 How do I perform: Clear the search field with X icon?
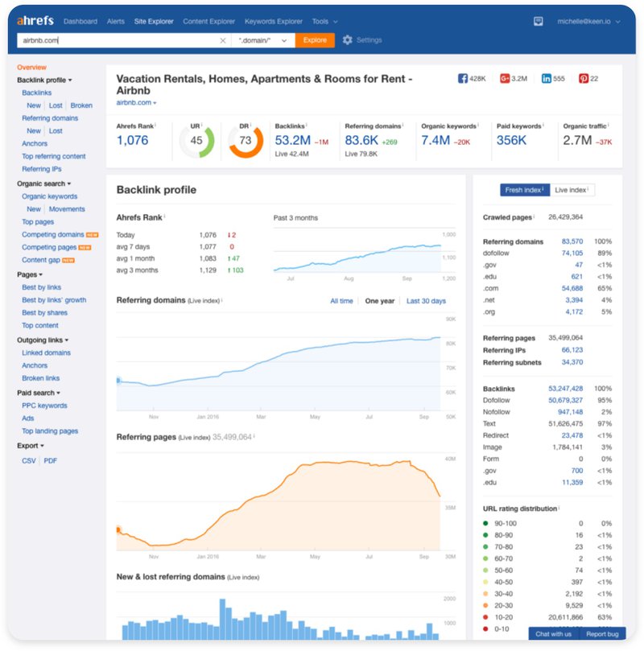[222, 40]
